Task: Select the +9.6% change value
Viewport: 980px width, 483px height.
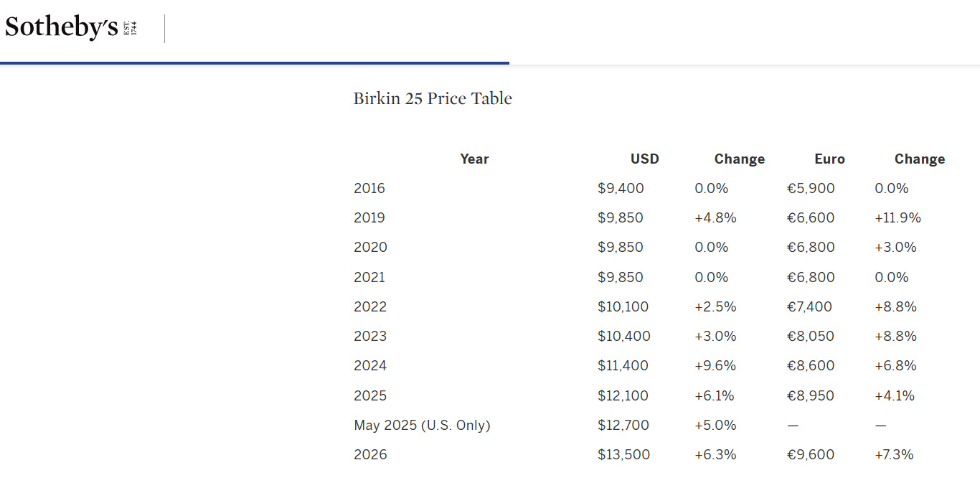Action: pos(715,366)
